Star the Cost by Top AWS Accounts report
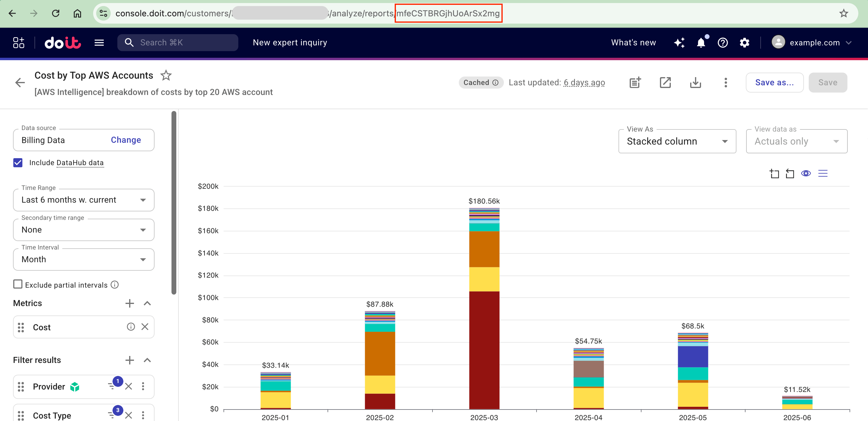This screenshot has height=421, width=868. coord(166,76)
